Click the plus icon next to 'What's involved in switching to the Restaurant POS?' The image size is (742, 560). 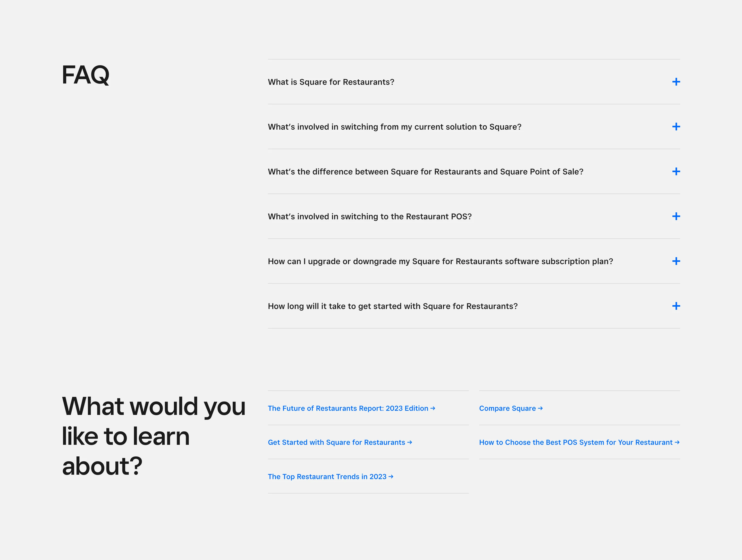(677, 216)
